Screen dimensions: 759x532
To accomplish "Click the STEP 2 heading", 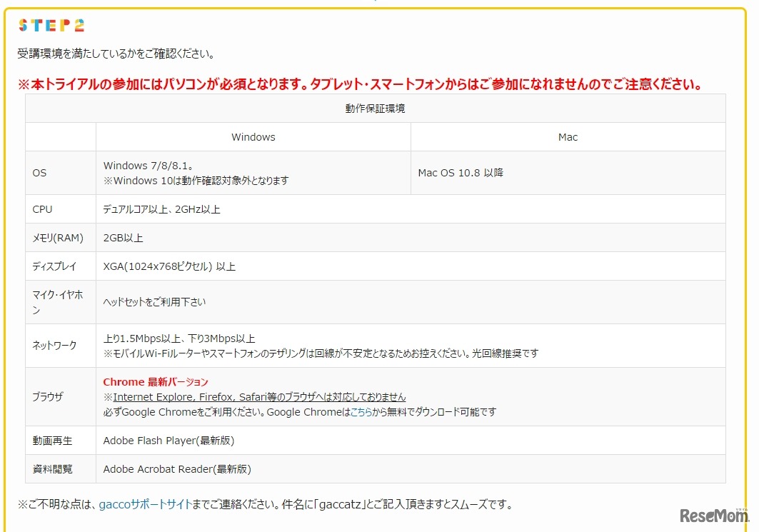I will (x=51, y=25).
